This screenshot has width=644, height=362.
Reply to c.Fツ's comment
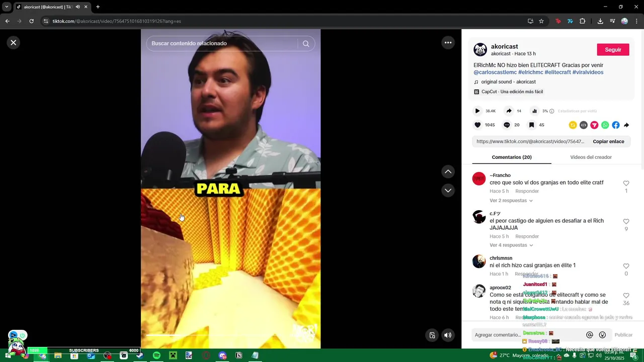tap(527, 237)
